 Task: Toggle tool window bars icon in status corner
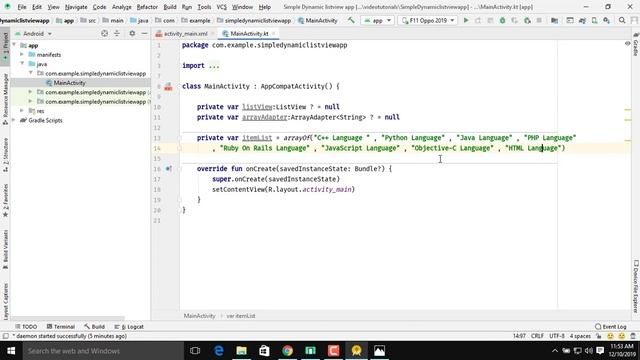(5, 336)
